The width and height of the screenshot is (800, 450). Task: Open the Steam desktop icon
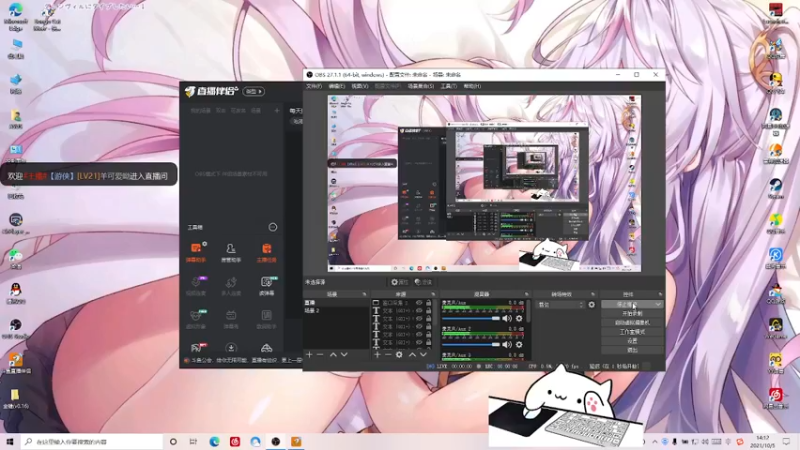[x=776, y=188]
